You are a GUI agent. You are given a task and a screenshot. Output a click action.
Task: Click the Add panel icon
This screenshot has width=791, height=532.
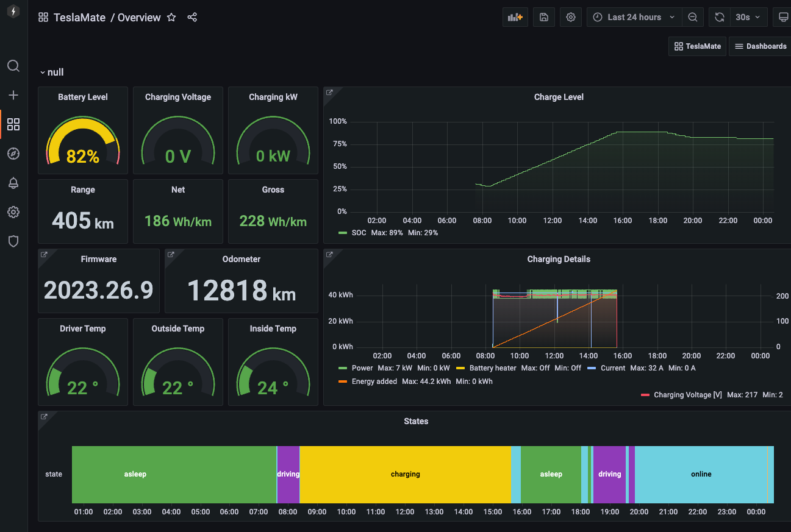[x=515, y=17]
